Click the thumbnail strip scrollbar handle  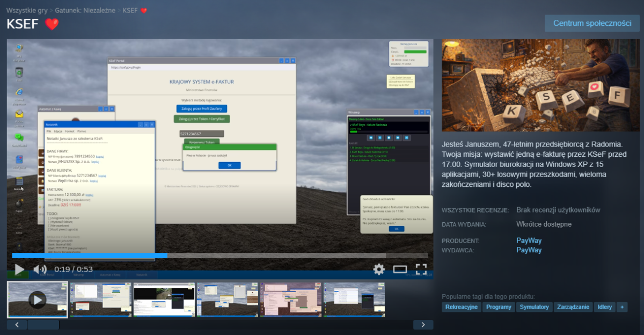[43, 325]
